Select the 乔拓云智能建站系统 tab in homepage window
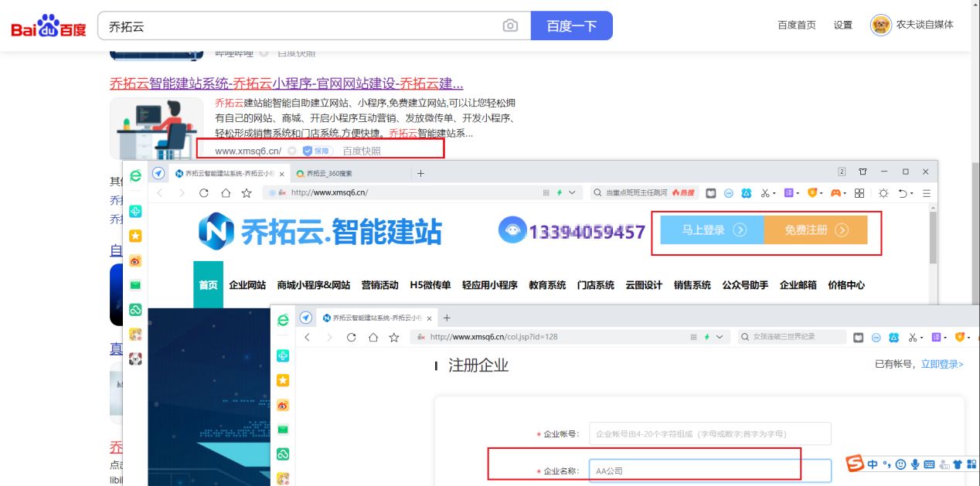Screen dimensions: 980x486 pos(230,174)
